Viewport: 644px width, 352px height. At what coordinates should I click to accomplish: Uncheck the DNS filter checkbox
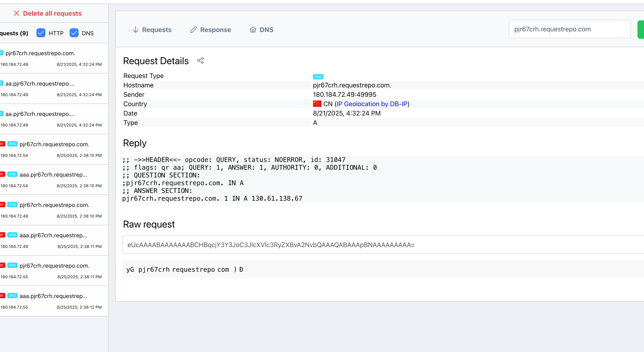pos(74,33)
